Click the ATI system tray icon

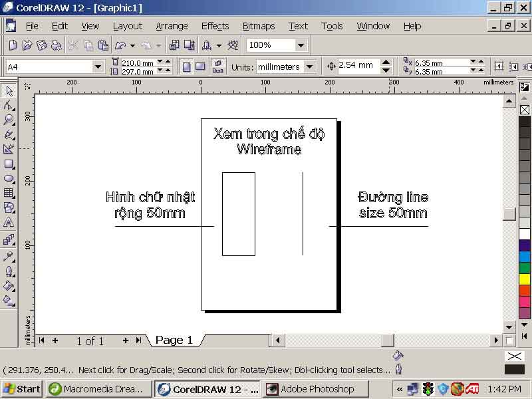pyautogui.click(x=472, y=389)
